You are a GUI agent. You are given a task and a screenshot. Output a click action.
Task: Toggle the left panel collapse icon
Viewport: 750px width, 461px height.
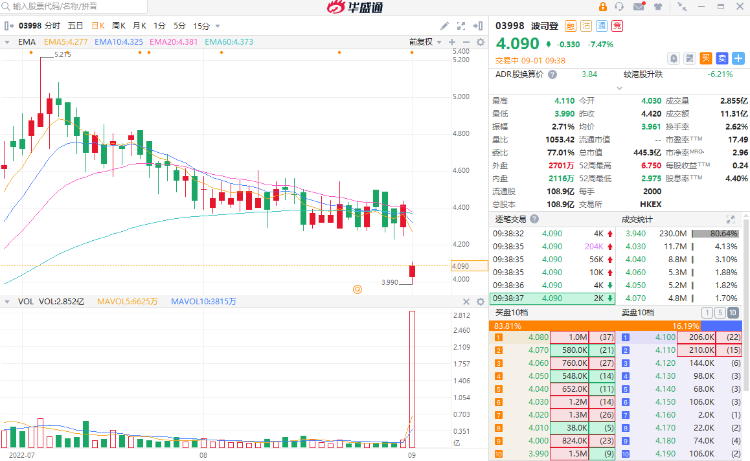[x=9, y=26]
